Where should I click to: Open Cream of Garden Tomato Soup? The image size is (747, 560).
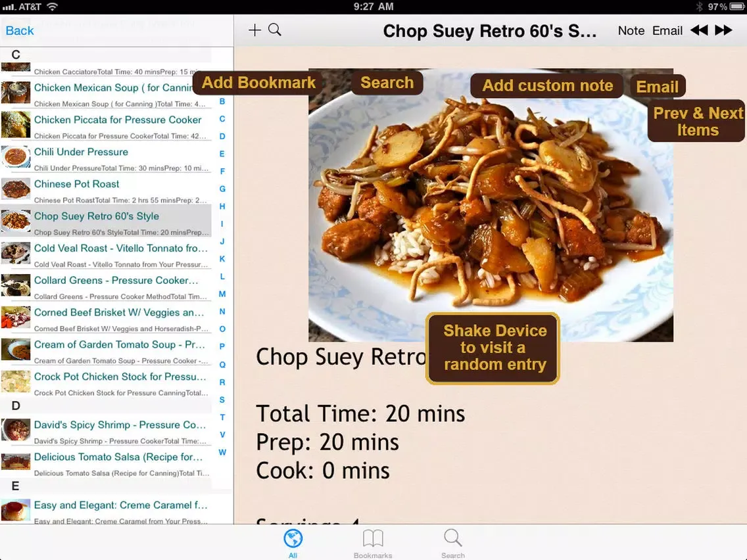pos(106,350)
